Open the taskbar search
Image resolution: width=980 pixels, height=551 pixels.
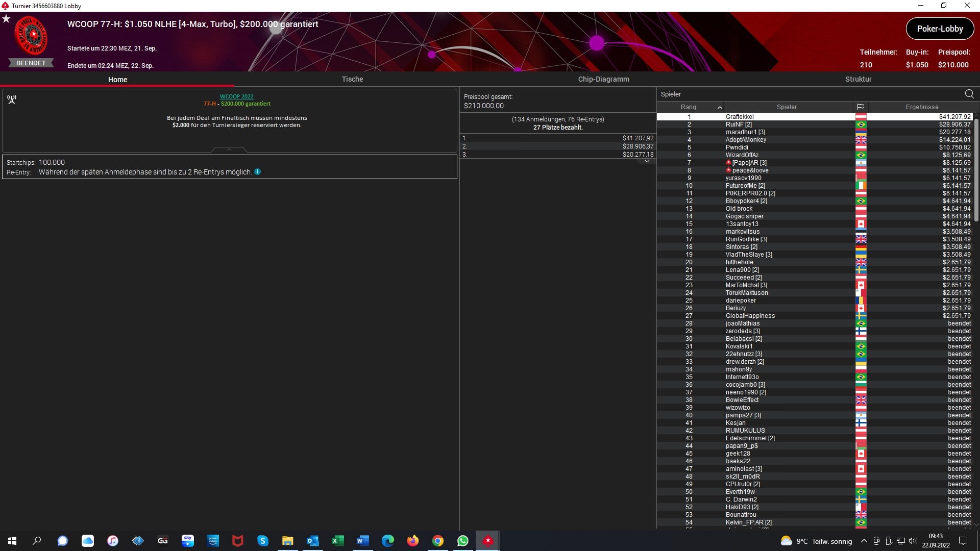coord(37,541)
